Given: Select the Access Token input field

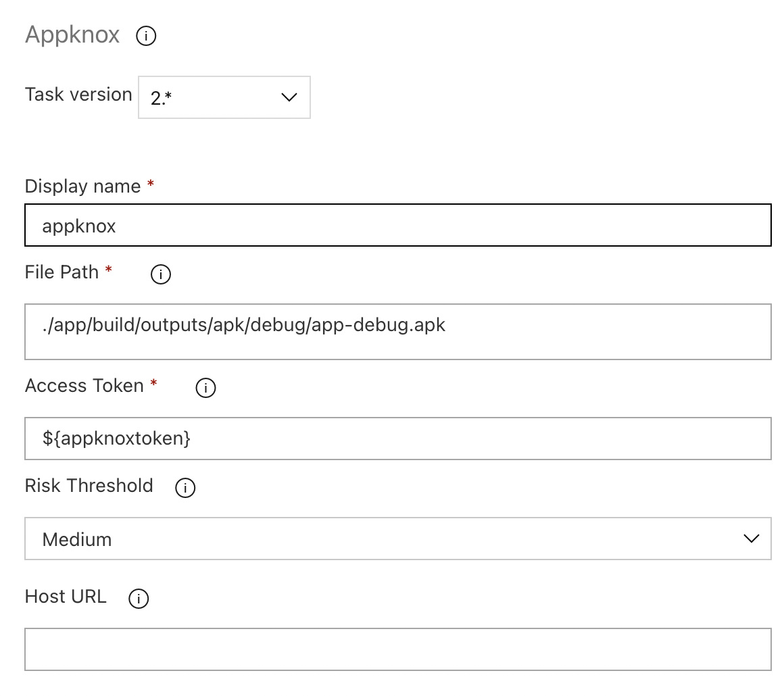Looking at the screenshot, I should pos(398,439).
